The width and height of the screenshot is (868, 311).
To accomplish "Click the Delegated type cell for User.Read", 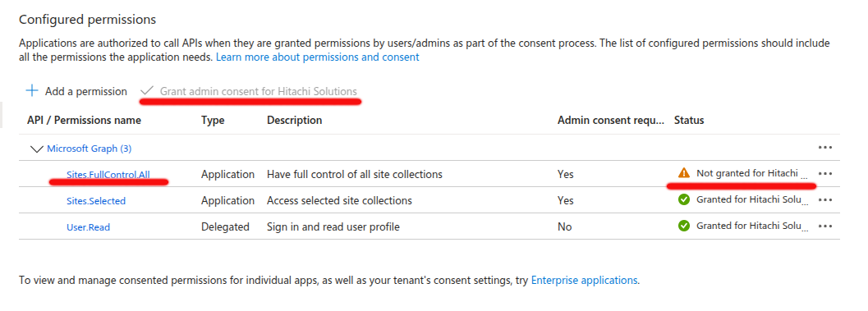I will [225, 226].
